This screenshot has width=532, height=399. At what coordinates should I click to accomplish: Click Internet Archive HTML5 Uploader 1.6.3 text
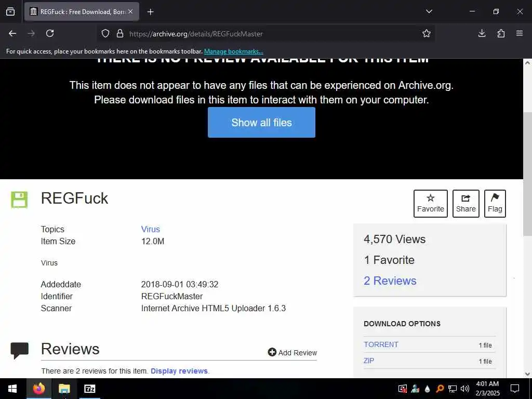[214, 308]
